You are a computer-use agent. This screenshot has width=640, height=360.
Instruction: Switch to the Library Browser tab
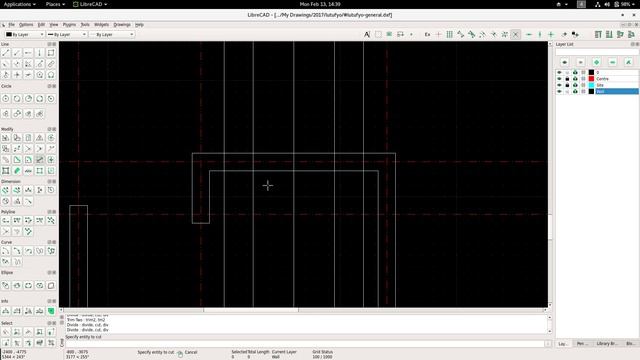606,344
